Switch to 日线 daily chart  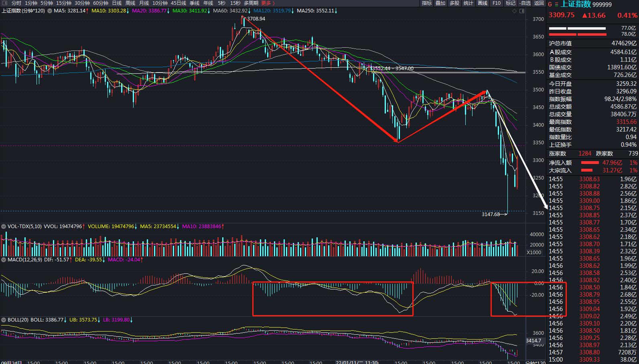point(116,3)
